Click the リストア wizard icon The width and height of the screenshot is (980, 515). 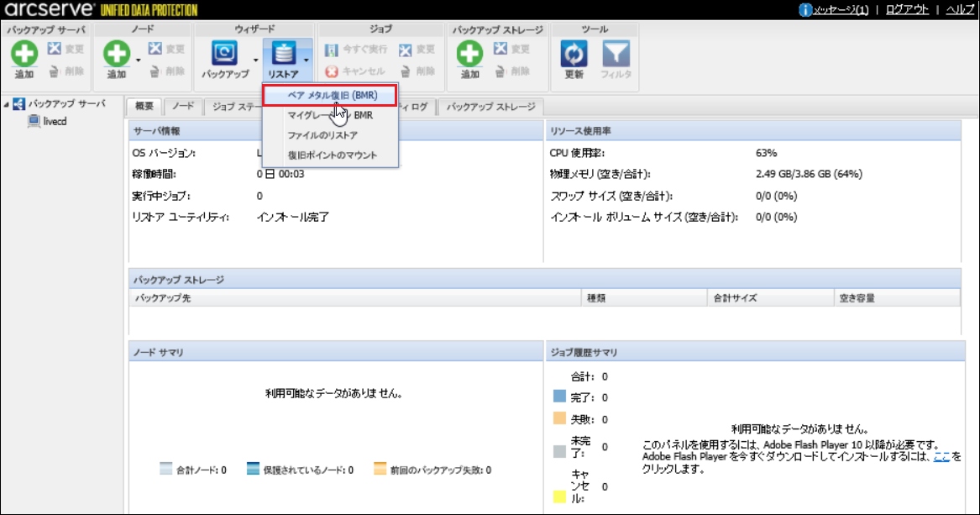(283, 53)
